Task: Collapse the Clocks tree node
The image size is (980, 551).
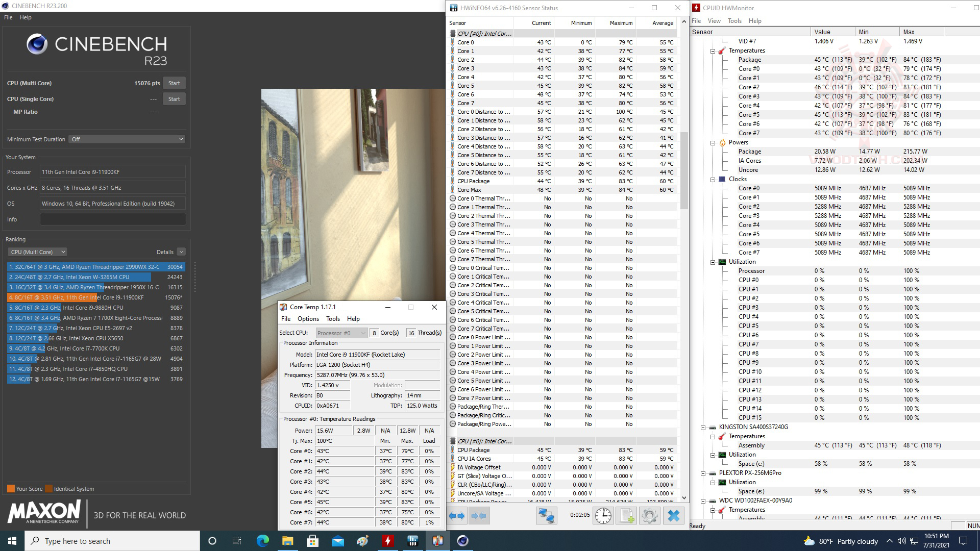Action: [x=713, y=180]
